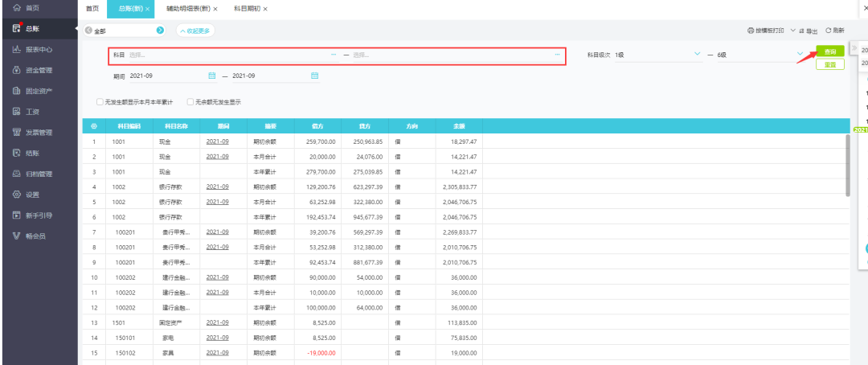Click the end period 2021-09 field
Screen dimensions: 868x365
(276, 76)
